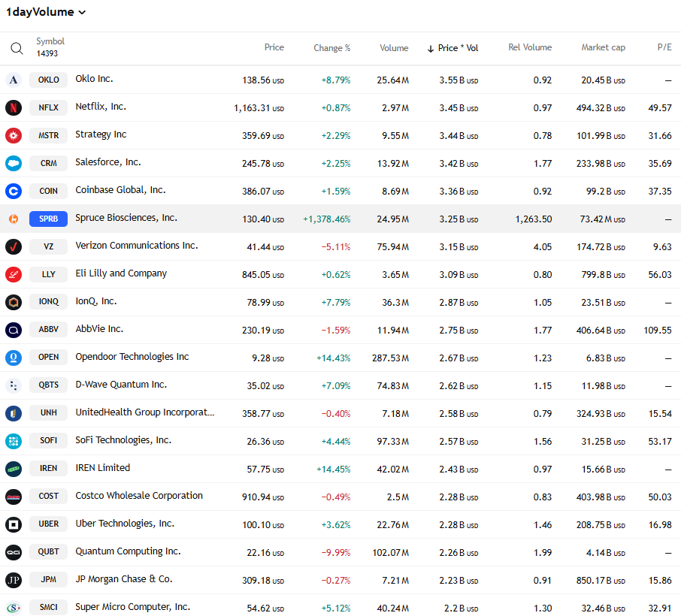This screenshot has width=681, height=616.
Task: Click the JP Morgan logo icon
Action: click(x=14, y=580)
